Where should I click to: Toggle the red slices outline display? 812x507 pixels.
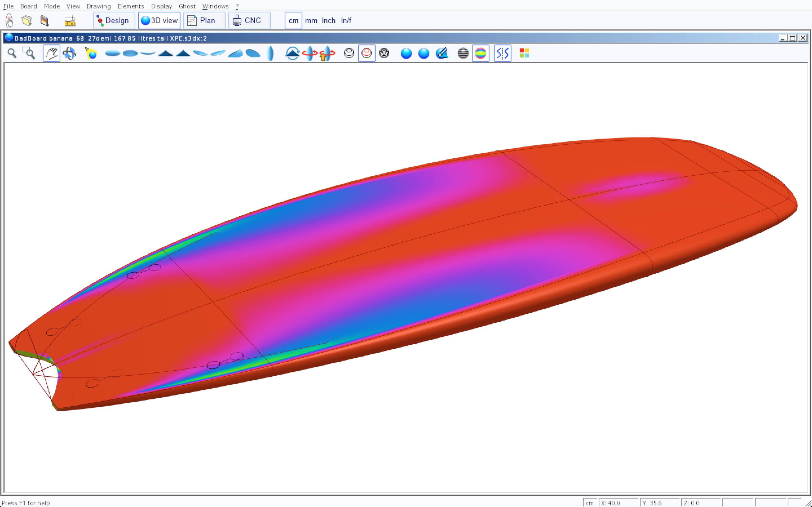pos(367,53)
